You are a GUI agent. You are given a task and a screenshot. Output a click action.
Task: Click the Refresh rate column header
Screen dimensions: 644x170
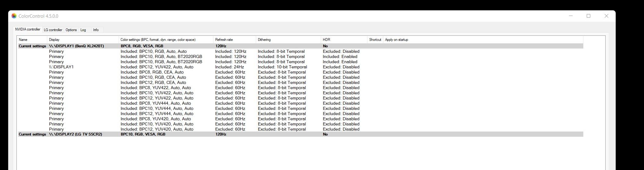tap(234, 40)
